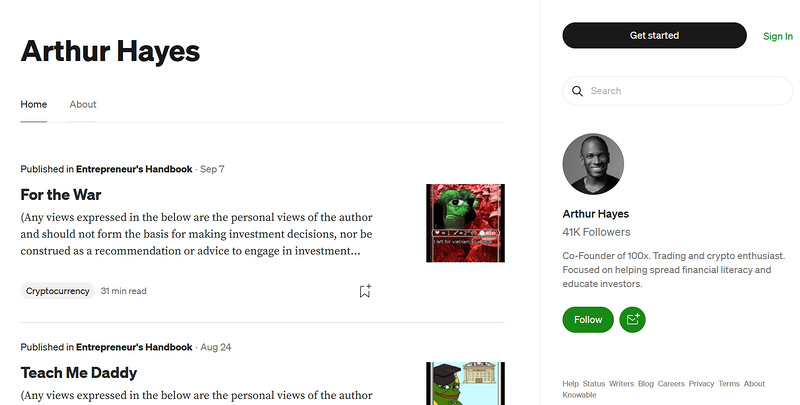The width and height of the screenshot is (800, 405).
Task: Save the 'For the War' story bookmark icon
Action: (365, 291)
